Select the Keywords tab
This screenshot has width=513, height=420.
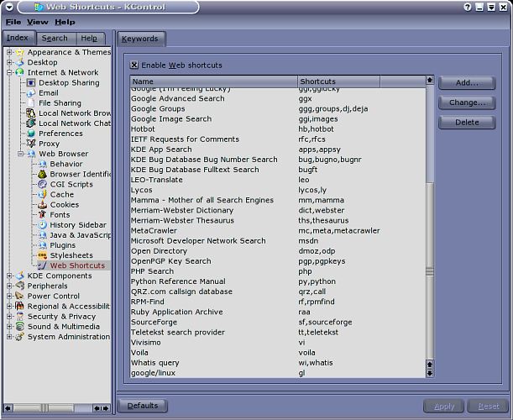pyautogui.click(x=140, y=39)
